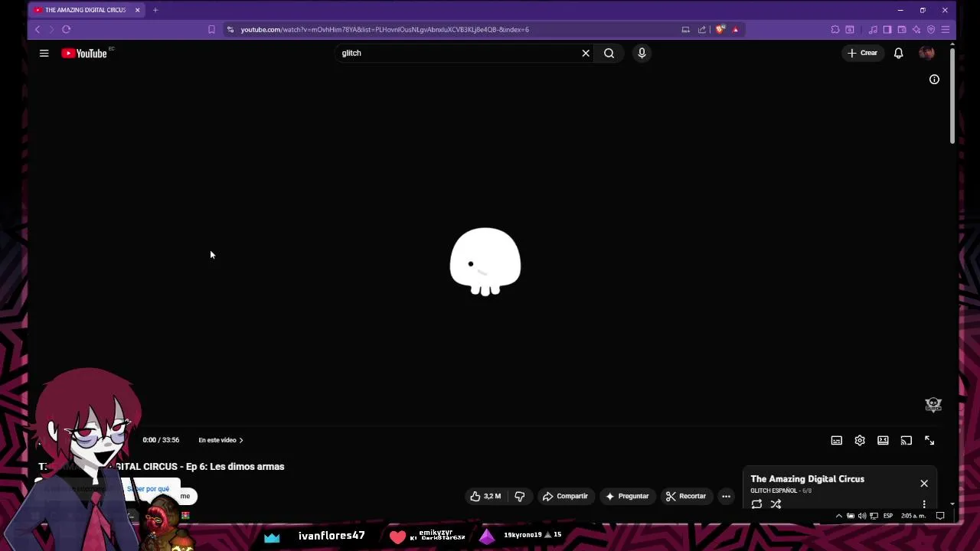Image resolution: width=980 pixels, height=551 pixels.
Task: Toggle playlist shuffle
Action: click(776, 504)
